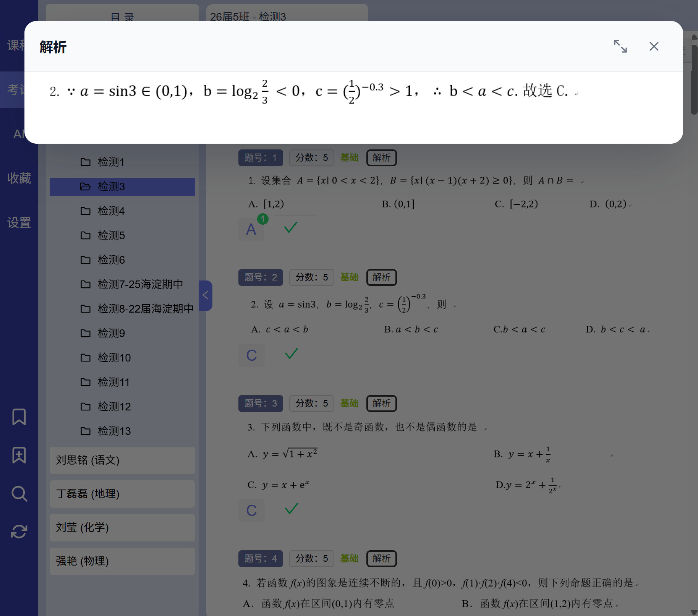Image resolution: width=698 pixels, height=616 pixels.
Task: Expand the 丁磊磊 (地理) section
Action: coord(122,494)
